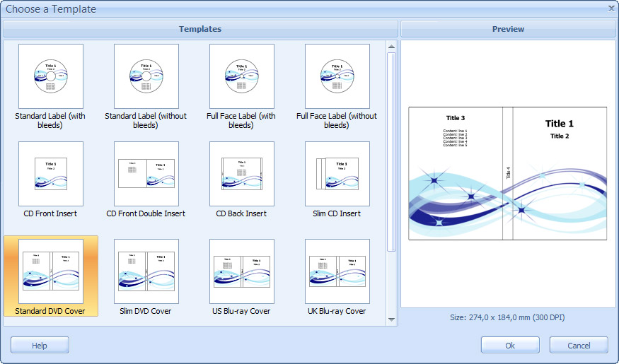Select the Standard Label (with bleeds) template
619x364 pixels.
[50, 76]
